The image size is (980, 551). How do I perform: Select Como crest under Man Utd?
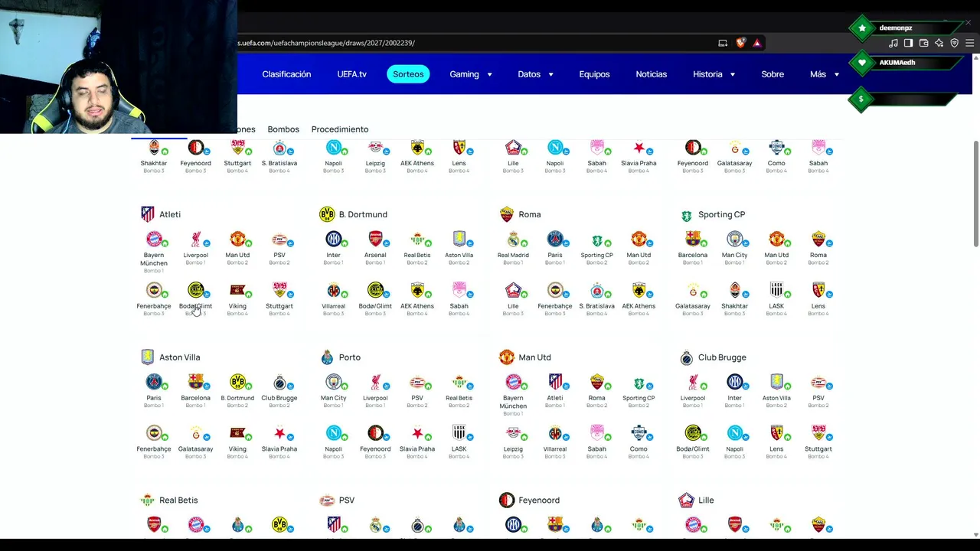[x=639, y=433]
